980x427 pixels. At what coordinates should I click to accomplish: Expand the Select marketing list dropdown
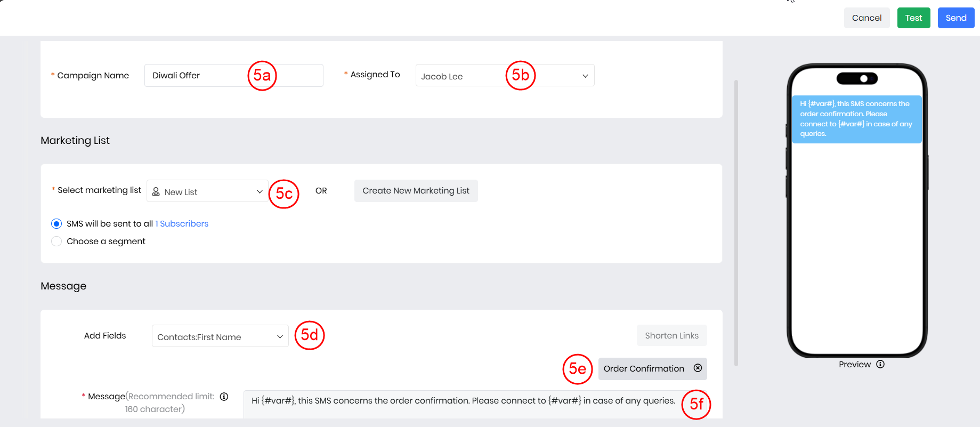(207, 191)
